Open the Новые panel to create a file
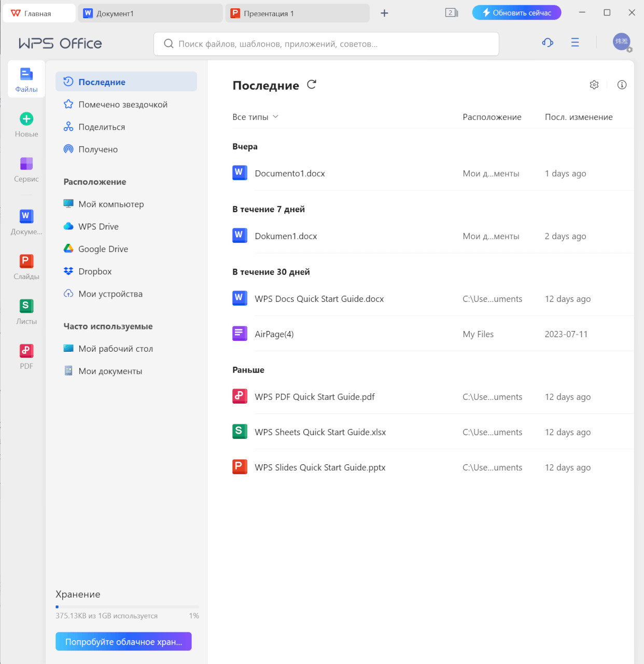Viewport: 644px width, 664px height. (x=26, y=123)
